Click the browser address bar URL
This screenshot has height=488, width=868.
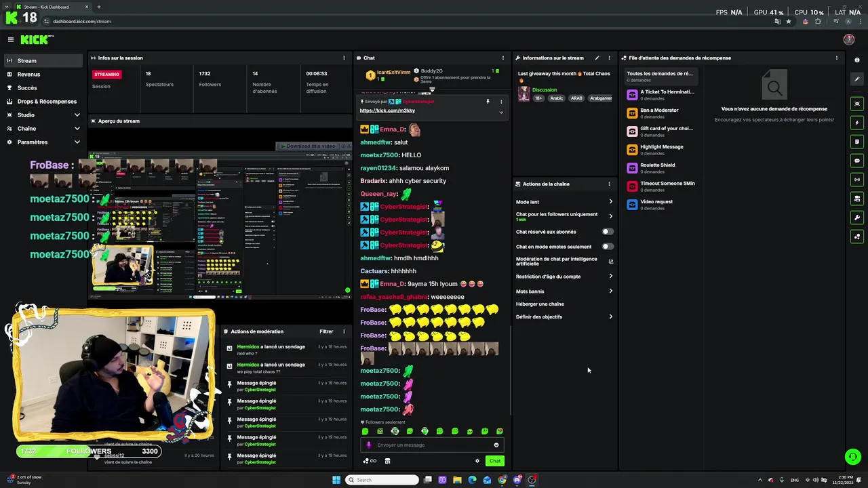click(x=81, y=21)
